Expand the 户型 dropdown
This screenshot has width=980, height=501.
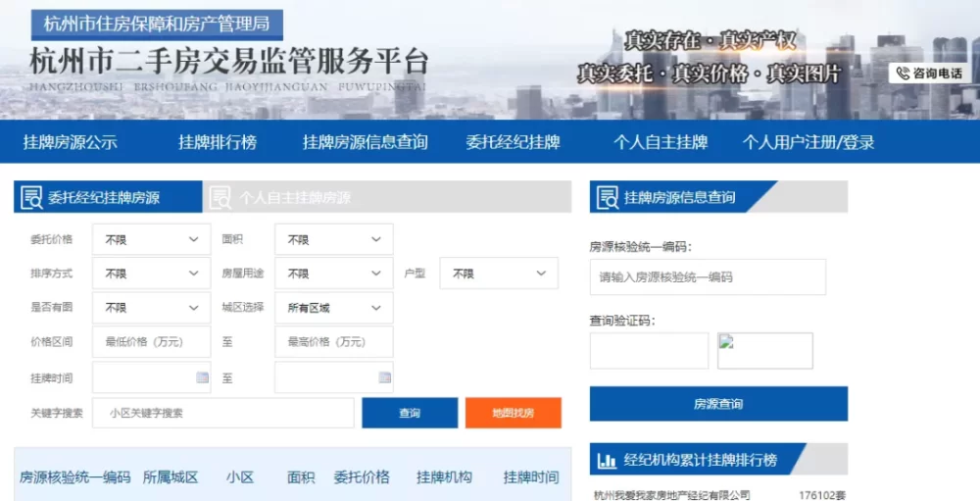pos(499,274)
